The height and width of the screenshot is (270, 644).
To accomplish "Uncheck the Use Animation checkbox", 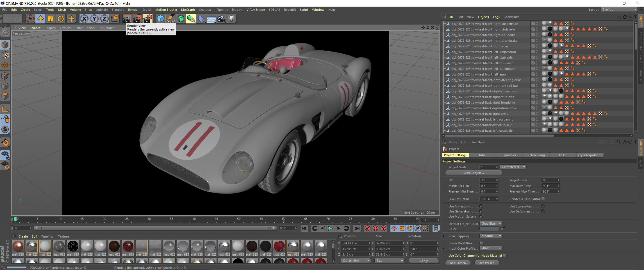I will [x=481, y=206].
